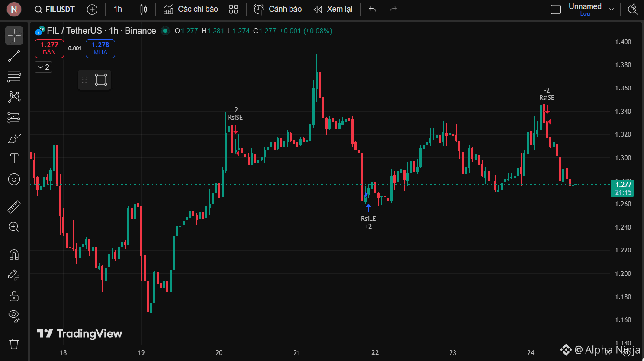The width and height of the screenshot is (644, 361).
Task: Open the FILUSDT symbol search
Action: [x=55, y=10]
